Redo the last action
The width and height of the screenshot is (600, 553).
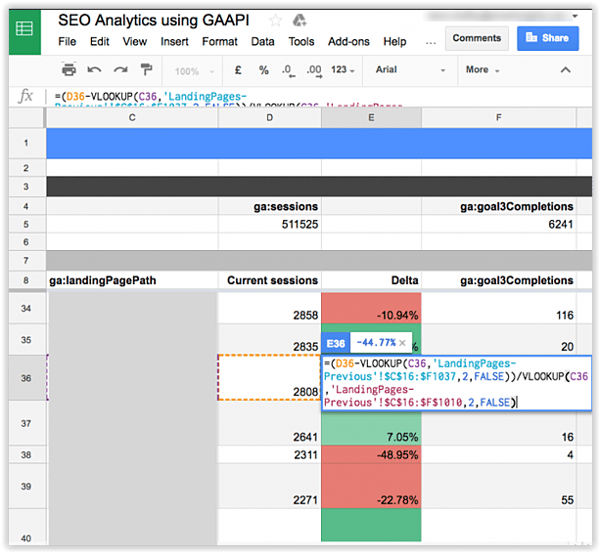pos(121,70)
